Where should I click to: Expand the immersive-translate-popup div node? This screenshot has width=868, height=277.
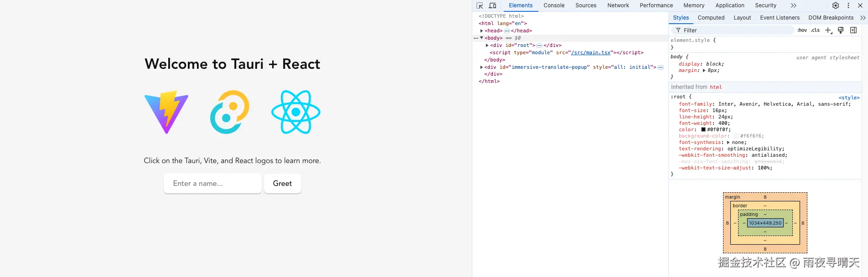[x=481, y=67]
